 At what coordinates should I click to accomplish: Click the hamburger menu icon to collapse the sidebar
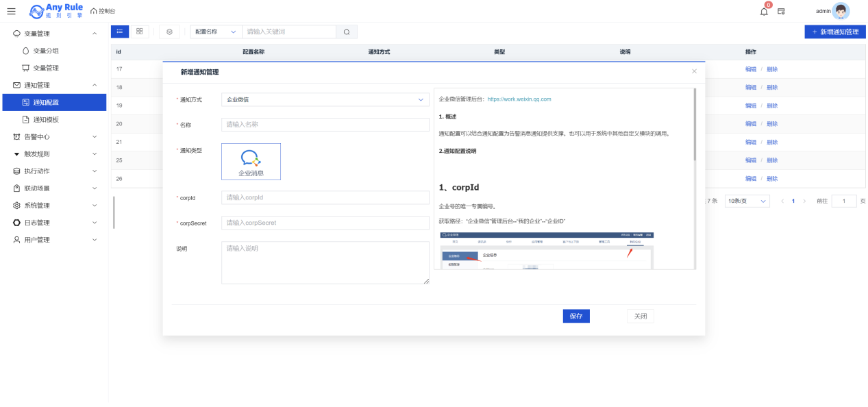click(x=11, y=11)
